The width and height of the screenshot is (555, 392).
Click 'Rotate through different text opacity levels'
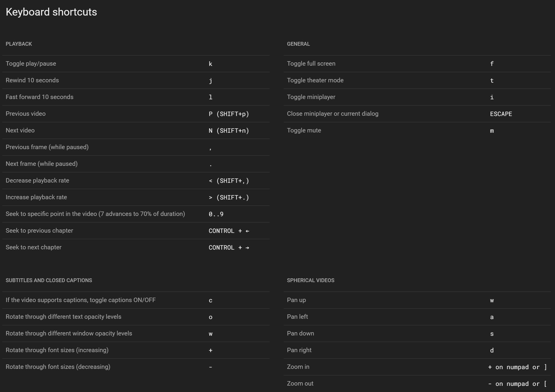64,317
